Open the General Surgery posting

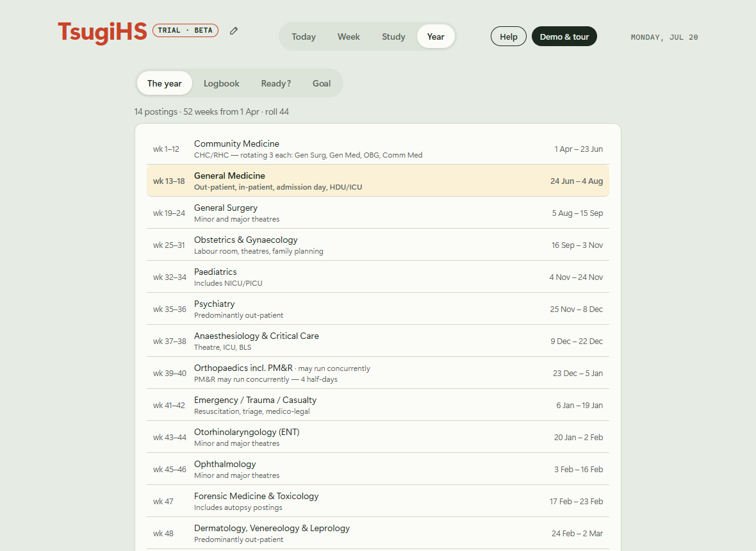(378, 213)
